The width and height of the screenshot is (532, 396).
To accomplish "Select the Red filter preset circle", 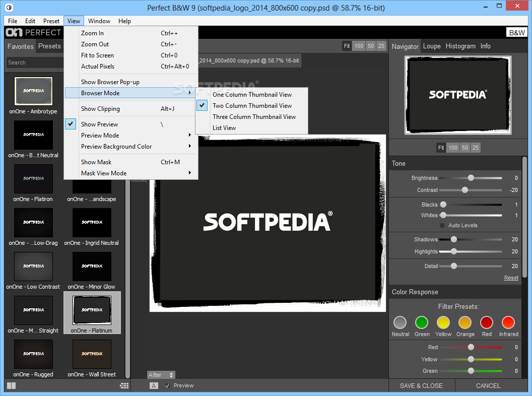I will click(487, 322).
